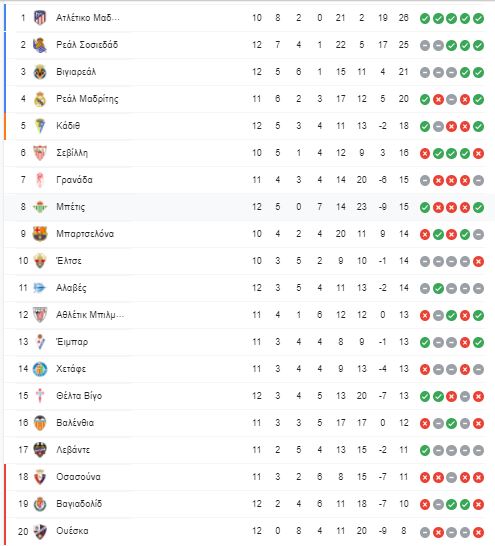The height and width of the screenshot is (546, 495).
Task: Click the Alavés blue crest icon
Action: [x=39, y=288]
